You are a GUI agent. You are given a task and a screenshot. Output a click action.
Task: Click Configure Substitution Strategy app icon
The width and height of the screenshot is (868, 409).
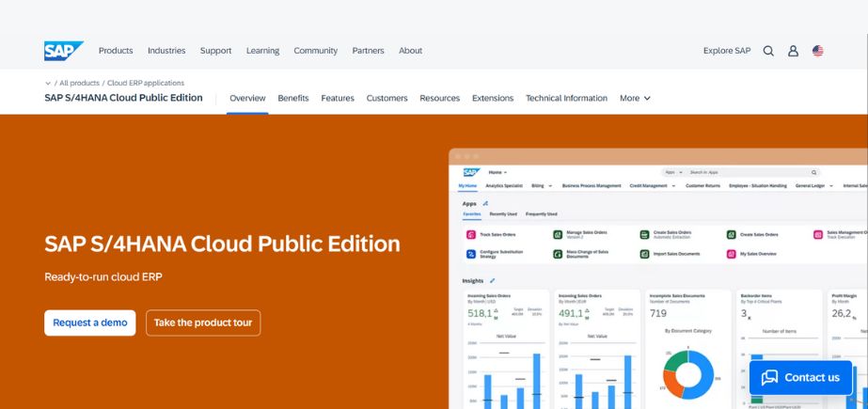pyautogui.click(x=471, y=254)
